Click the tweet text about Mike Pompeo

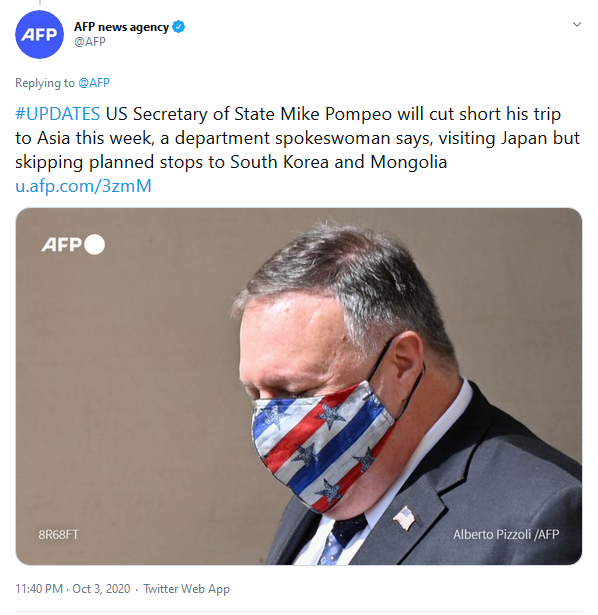[x=297, y=138]
